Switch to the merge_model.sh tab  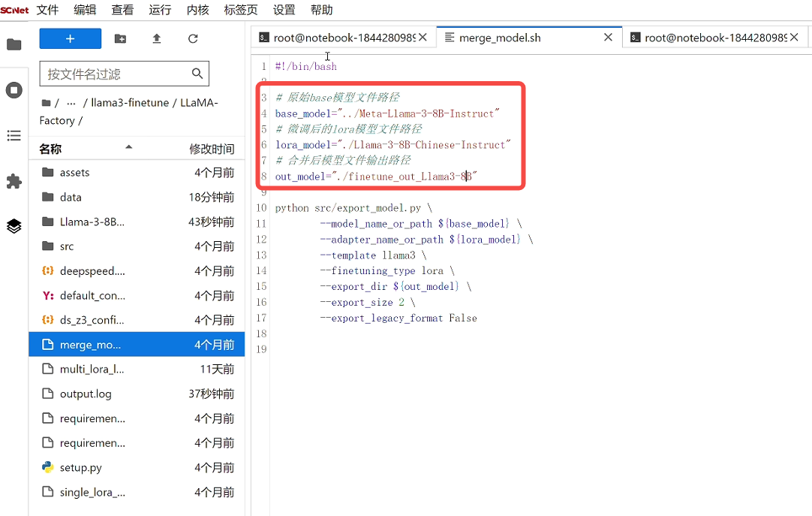point(499,38)
